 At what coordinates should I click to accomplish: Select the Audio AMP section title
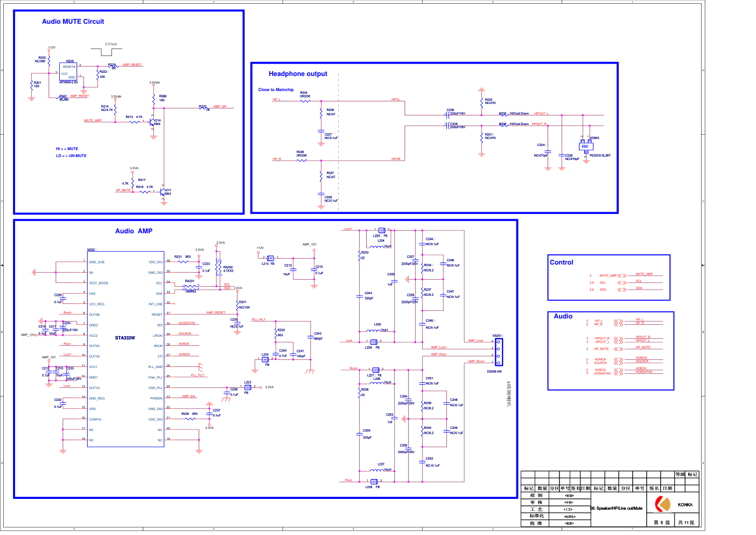(x=134, y=231)
